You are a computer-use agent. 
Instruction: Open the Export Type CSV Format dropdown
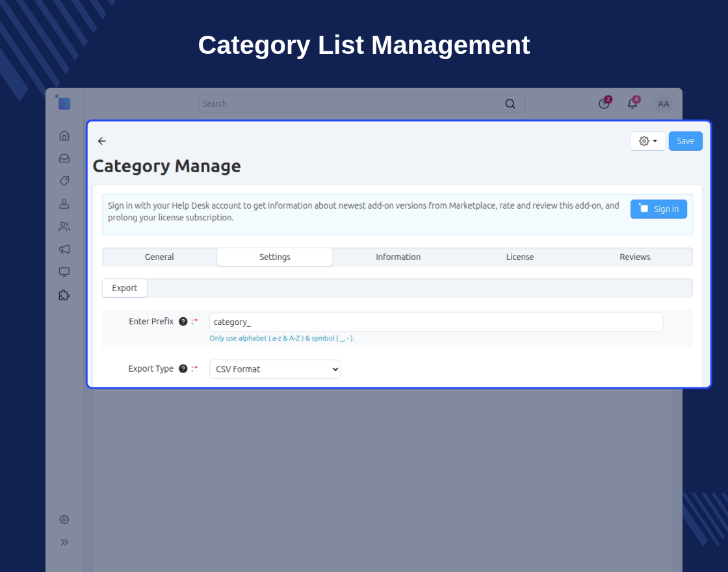[275, 369]
